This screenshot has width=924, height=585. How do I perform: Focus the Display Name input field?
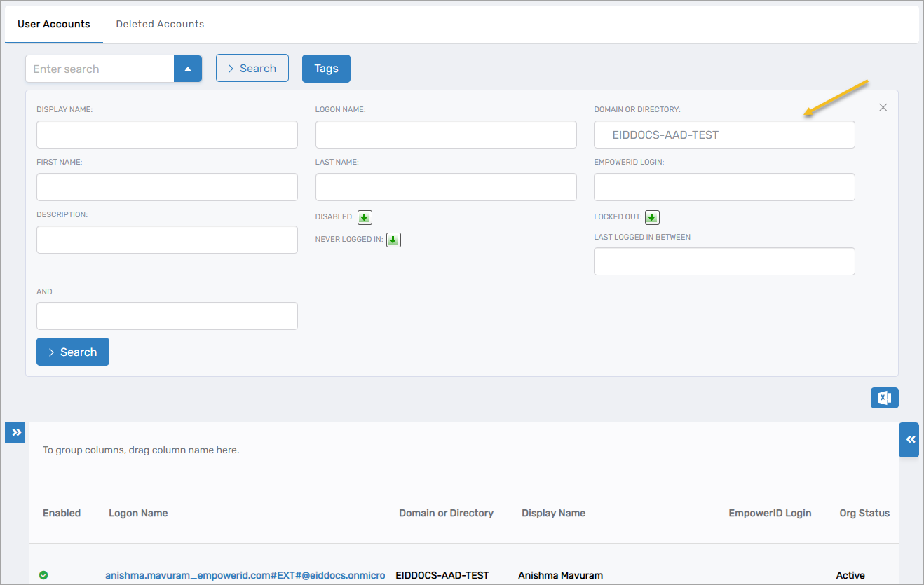pyautogui.click(x=167, y=135)
